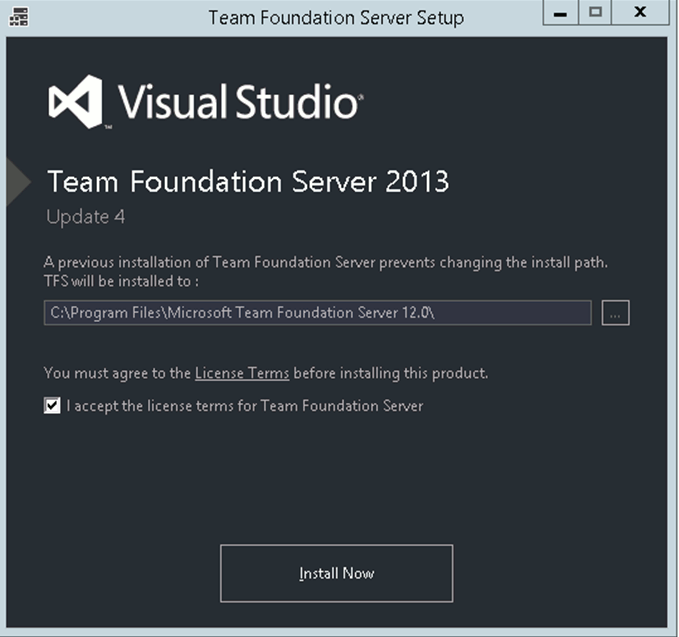Open the License Terms link

[x=242, y=373]
